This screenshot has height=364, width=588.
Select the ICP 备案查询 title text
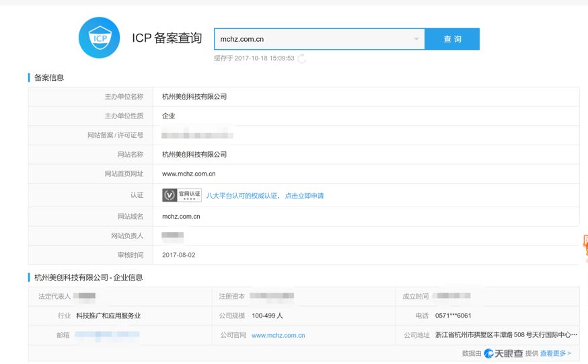click(x=167, y=38)
